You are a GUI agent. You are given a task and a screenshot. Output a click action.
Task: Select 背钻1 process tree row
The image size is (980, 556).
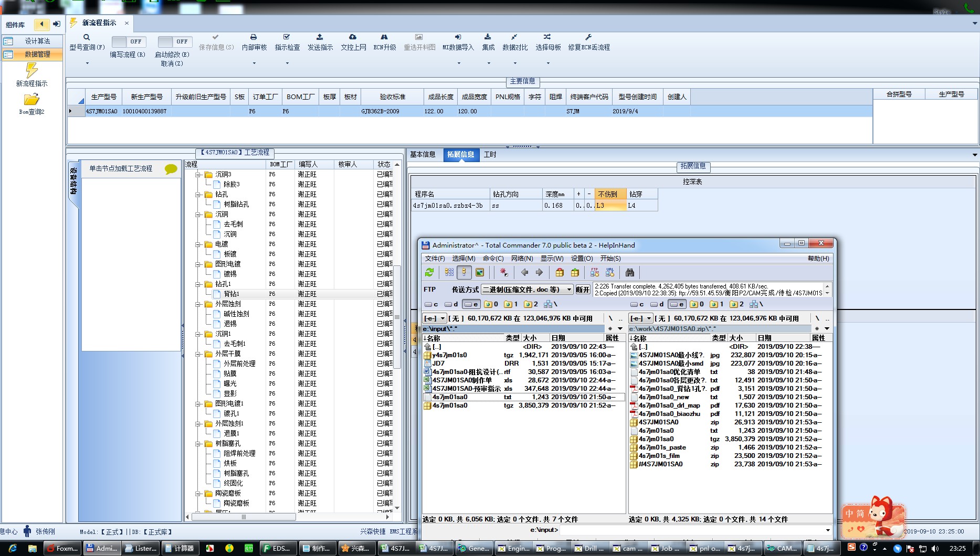[289, 294]
